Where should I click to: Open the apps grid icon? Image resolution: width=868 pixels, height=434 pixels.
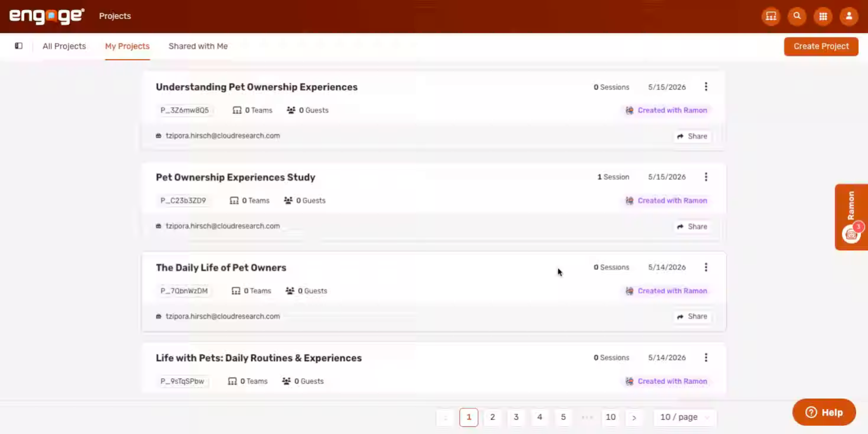click(x=823, y=16)
